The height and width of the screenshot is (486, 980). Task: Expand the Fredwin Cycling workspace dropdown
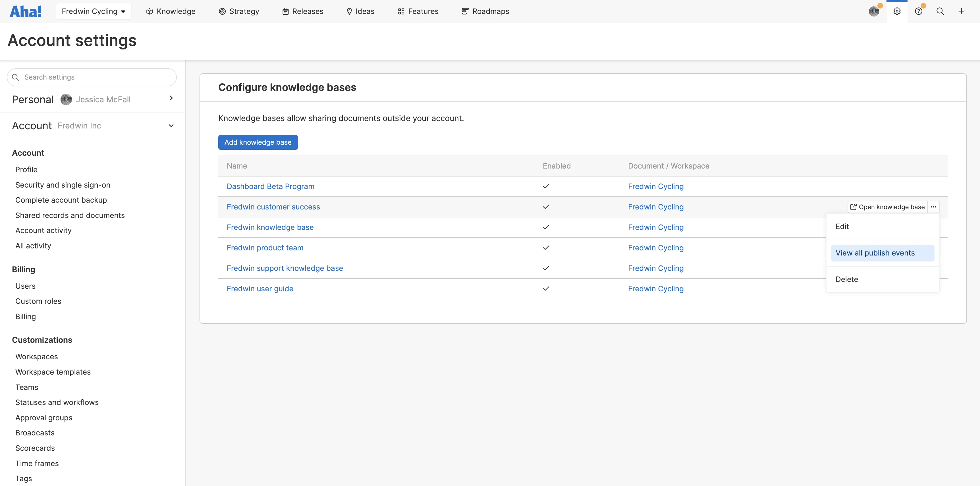[x=93, y=11]
